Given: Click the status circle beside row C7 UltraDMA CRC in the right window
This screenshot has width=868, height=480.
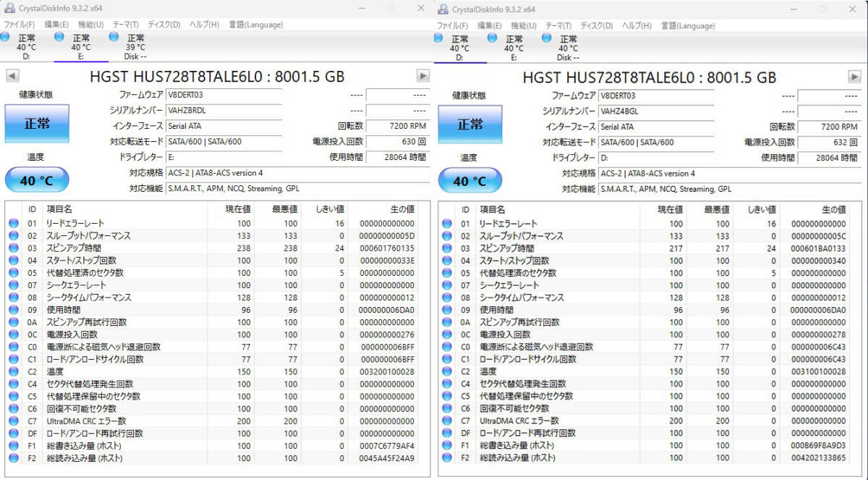Looking at the screenshot, I should click(x=446, y=421).
